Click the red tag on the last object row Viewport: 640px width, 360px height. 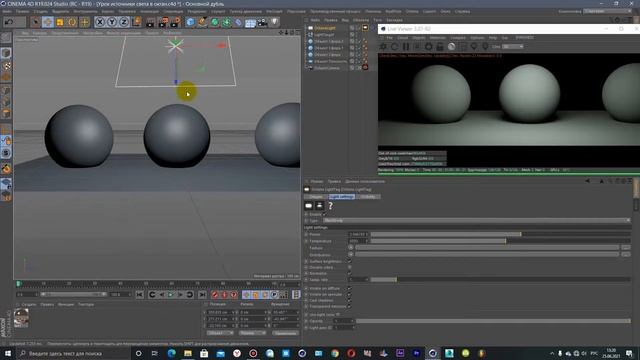(x=365, y=68)
